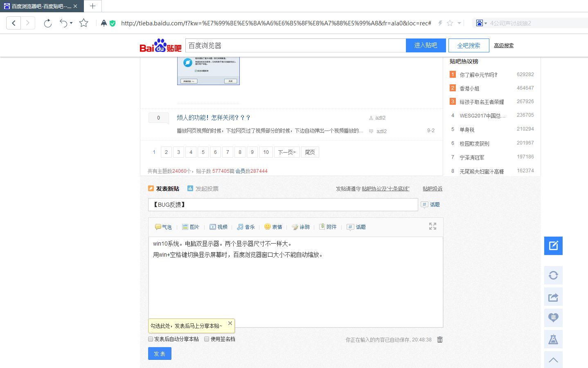The image size is (588, 368).
Task: Open the address bar dropdown arrow
Action: point(459,23)
